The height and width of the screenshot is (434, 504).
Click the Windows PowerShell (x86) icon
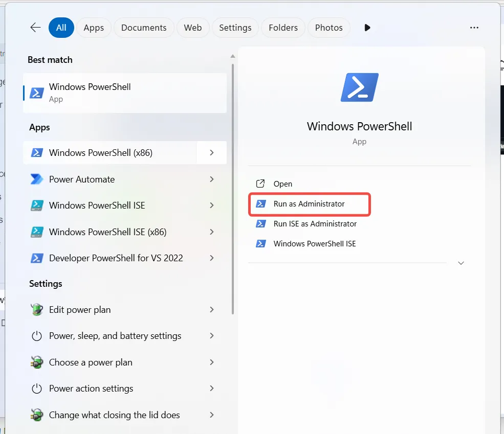(x=37, y=152)
